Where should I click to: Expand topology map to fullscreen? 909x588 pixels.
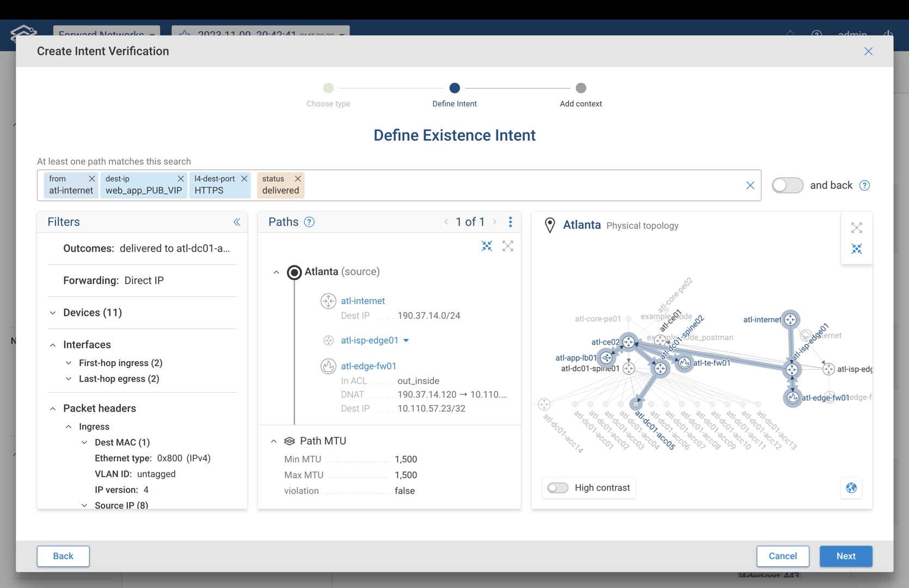click(857, 228)
